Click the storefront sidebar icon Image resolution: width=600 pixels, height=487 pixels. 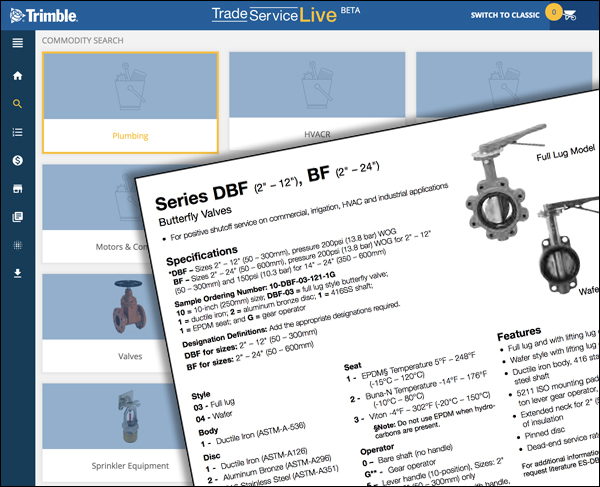[18, 189]
